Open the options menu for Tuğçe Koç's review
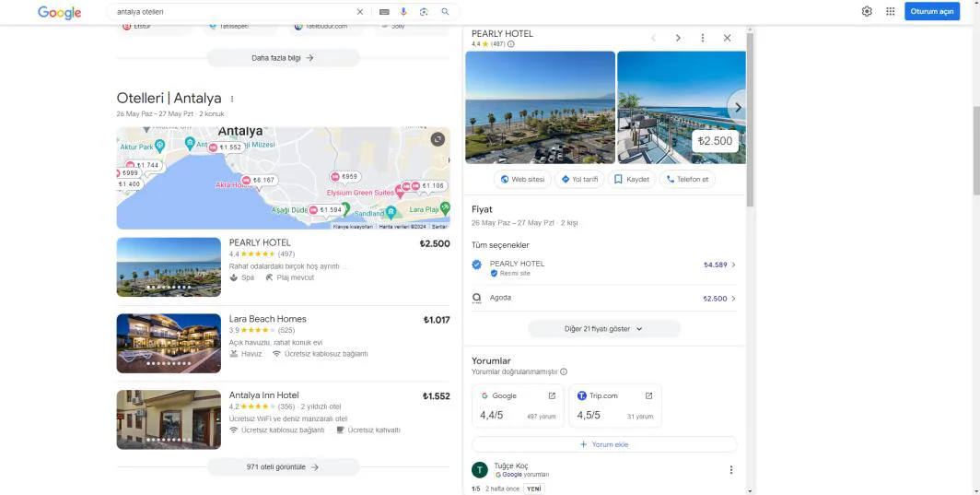Viewport: 980px width, 495px height. [731, 470]
